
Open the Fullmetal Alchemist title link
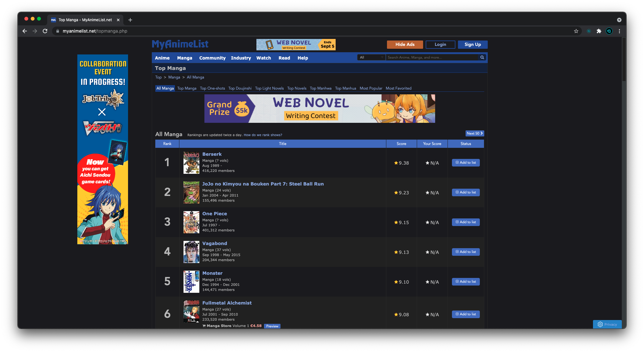(x=227, y=303)
